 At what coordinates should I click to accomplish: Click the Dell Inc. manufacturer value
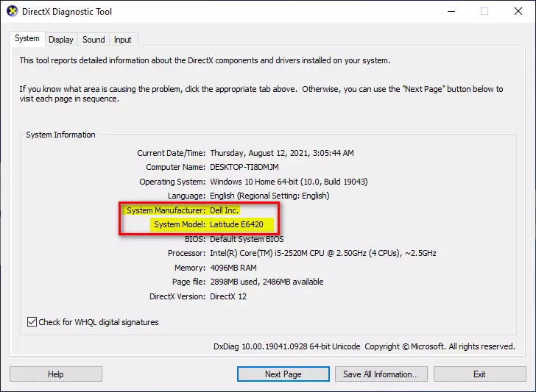(225, 210)
